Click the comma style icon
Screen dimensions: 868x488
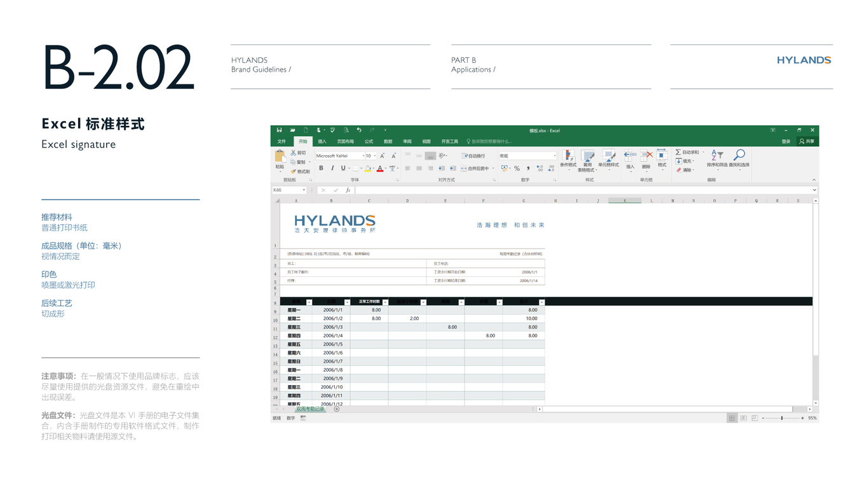tap(528, 168)
